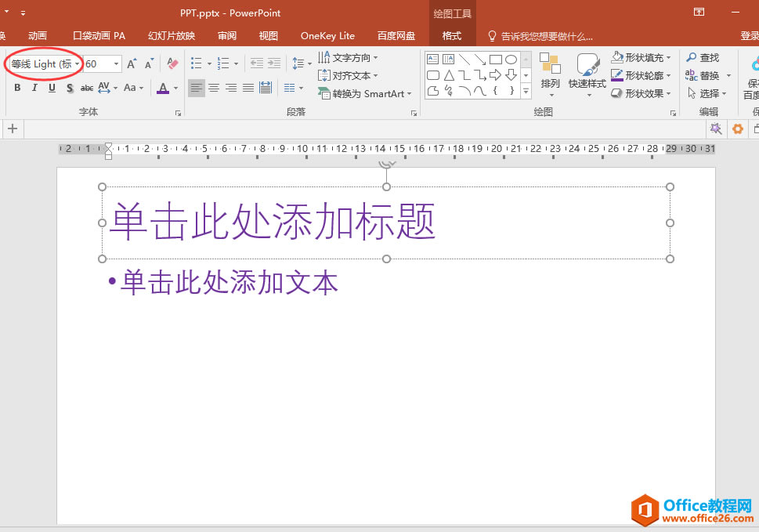Click Decrease list level icon
Image resolution: width=759 pixels, height=532 pixels.
(257, 63)
